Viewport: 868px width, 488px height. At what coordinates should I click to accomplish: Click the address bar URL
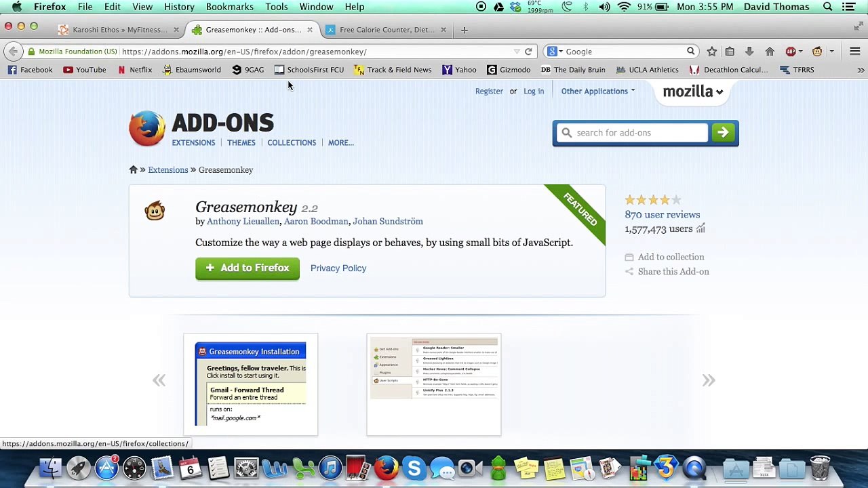click(x=244, y=52)
